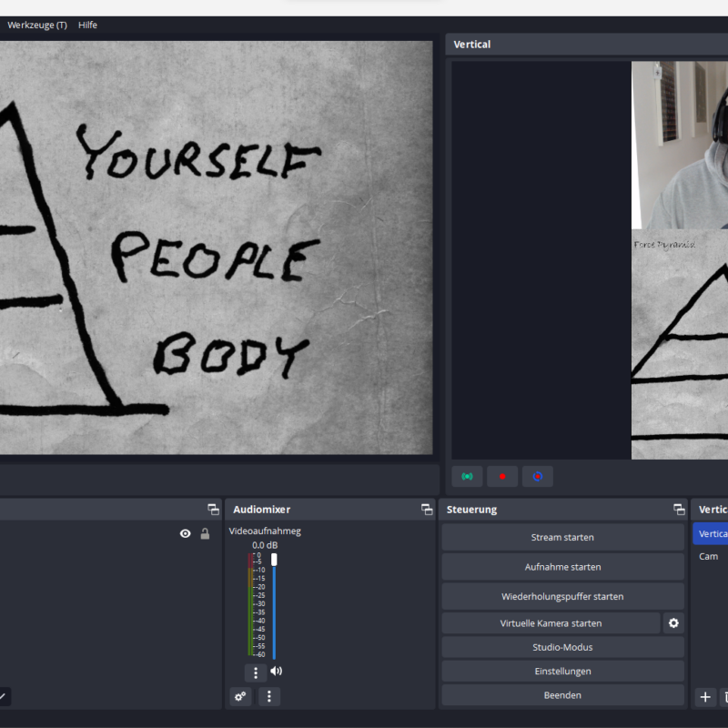Click the third vertical plugin circular icon
Viewport: 728px width, 728px height.
pos(537,476)
